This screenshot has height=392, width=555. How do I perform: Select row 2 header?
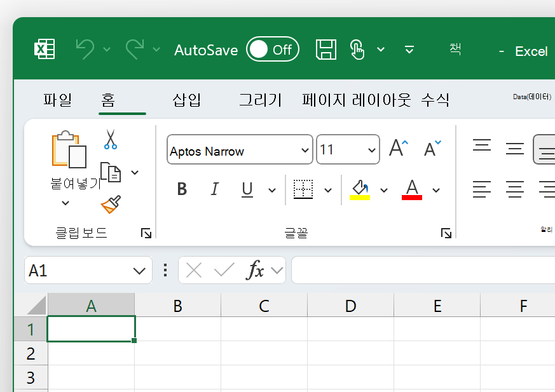point(31,353)
